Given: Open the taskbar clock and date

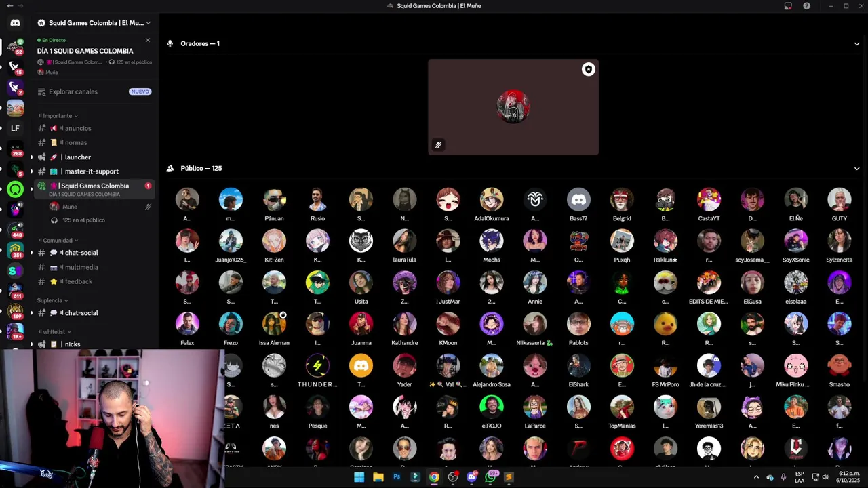Looking at the screenshot, I should (849, 477).
